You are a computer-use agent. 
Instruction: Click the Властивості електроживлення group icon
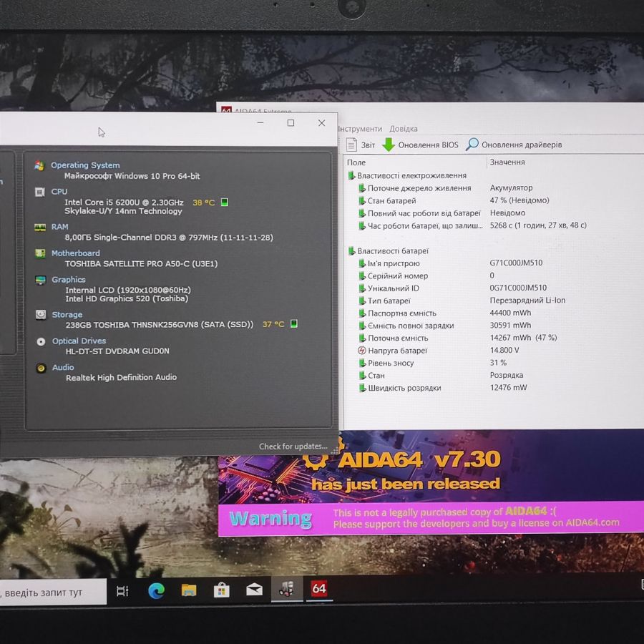point(351,176)
